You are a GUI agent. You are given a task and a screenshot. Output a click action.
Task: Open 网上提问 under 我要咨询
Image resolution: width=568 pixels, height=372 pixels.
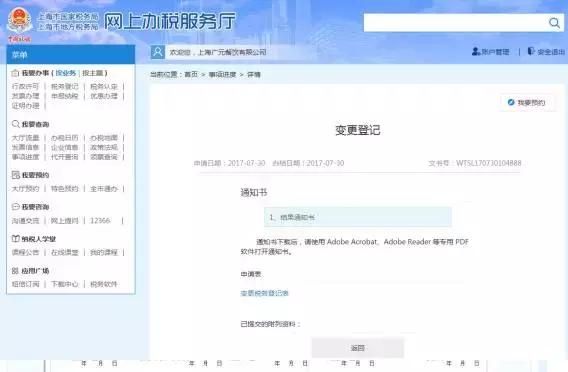64,221
